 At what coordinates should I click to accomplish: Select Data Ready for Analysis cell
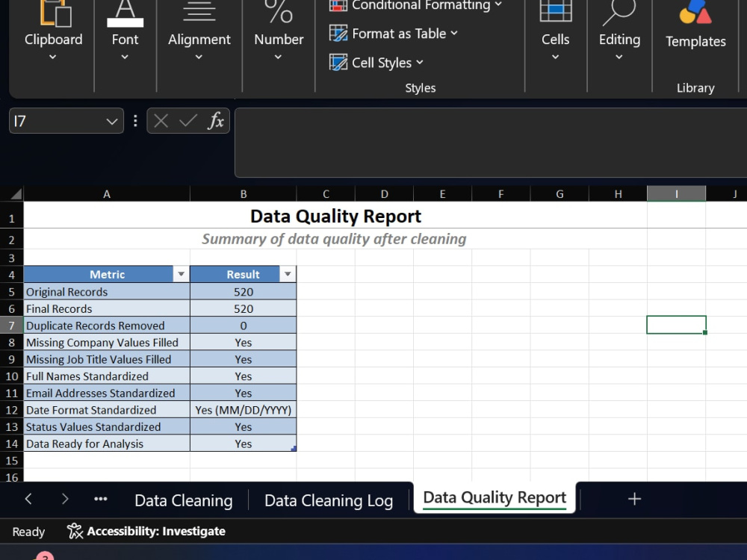click(x=107, y=444)
